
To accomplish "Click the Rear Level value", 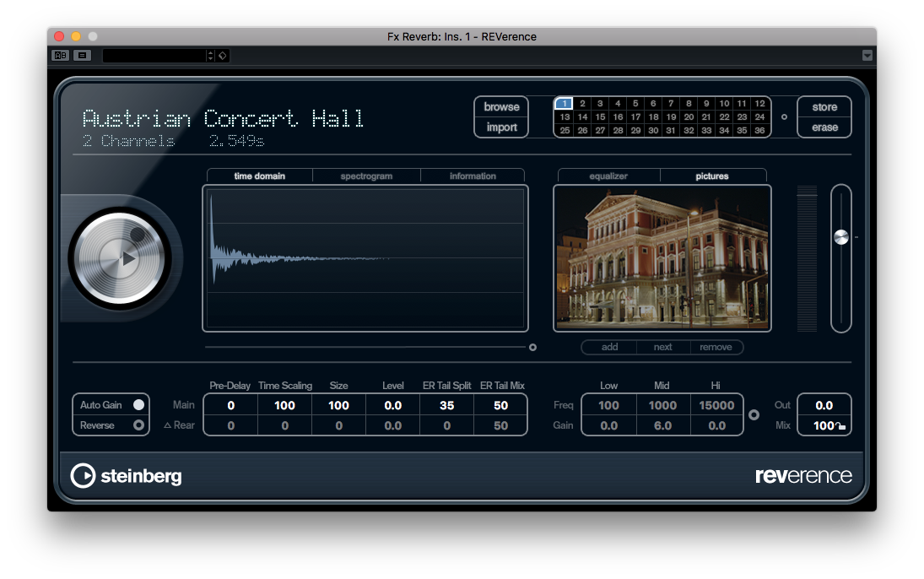I will click(393, 425).
